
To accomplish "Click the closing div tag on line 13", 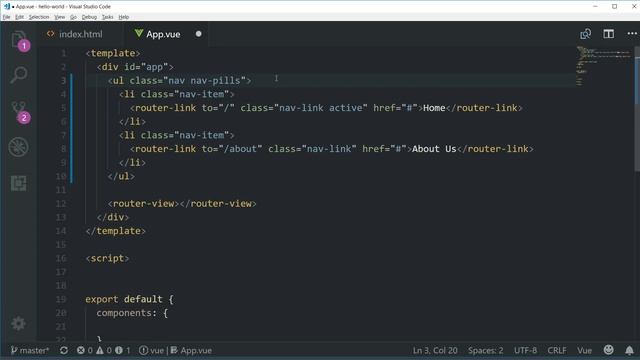I will pyautogui.click(x=113, y=217).
